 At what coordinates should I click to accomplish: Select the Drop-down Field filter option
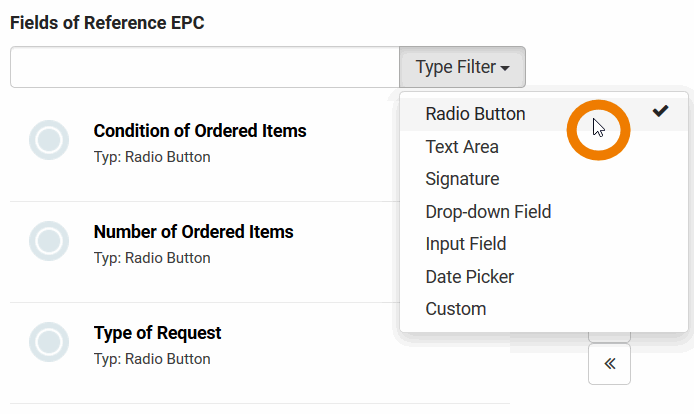(488, 212)
